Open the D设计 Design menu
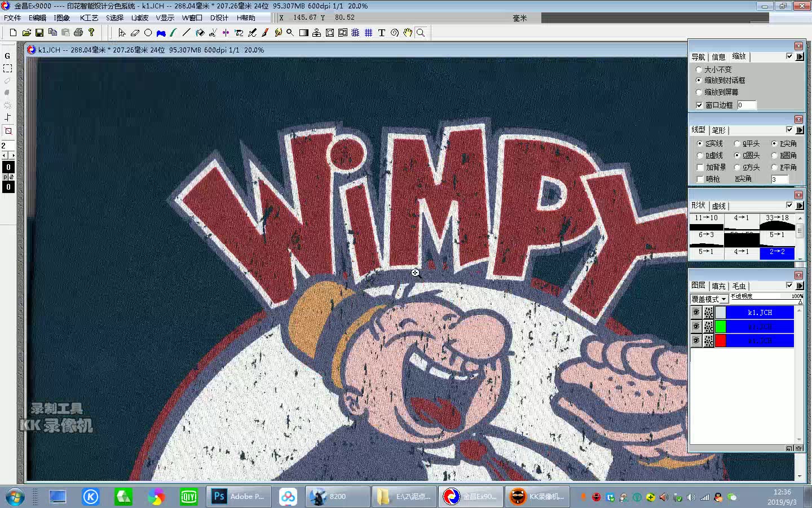This screenshot has width=812, height=508. click(219, 18)
